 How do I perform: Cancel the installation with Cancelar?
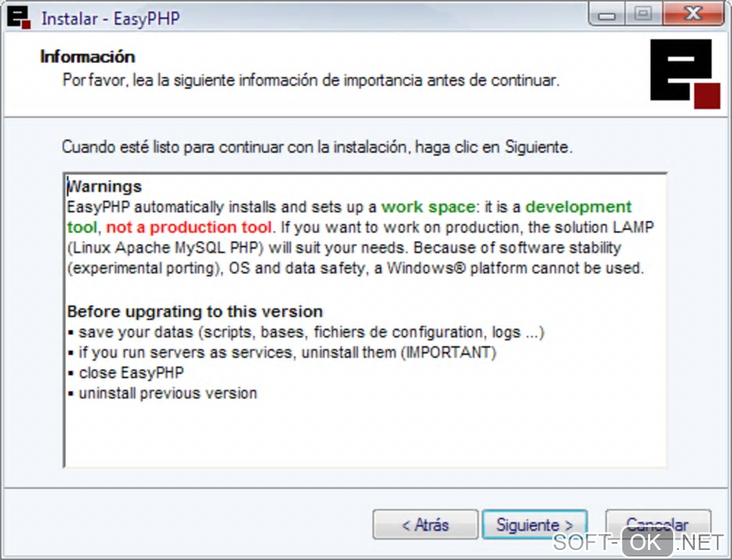point(658,525)
